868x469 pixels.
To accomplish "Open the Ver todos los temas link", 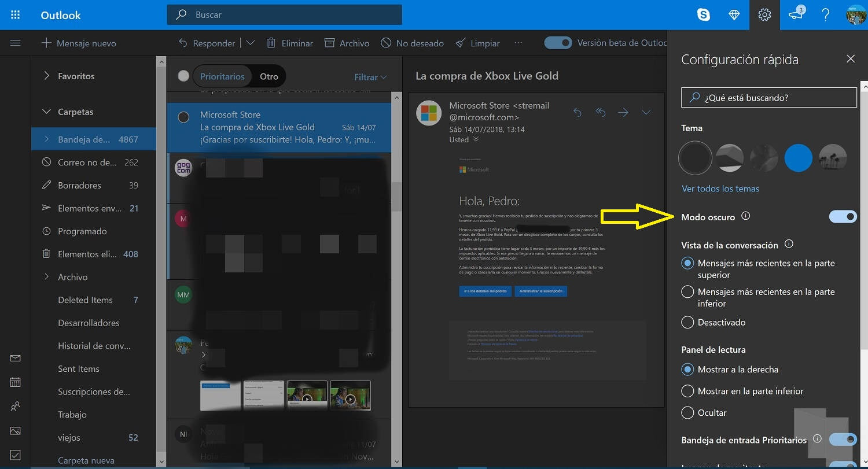I will pos(720,189).
